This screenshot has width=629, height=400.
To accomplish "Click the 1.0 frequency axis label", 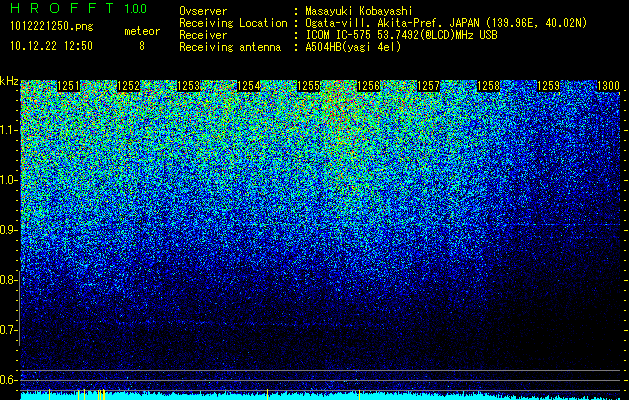I will [8, 180].
